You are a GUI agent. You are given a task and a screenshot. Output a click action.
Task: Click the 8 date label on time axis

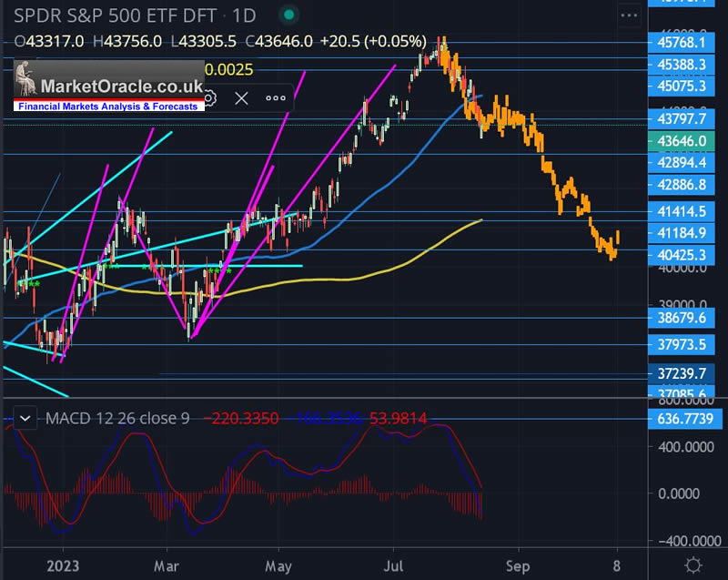point(617,566)
